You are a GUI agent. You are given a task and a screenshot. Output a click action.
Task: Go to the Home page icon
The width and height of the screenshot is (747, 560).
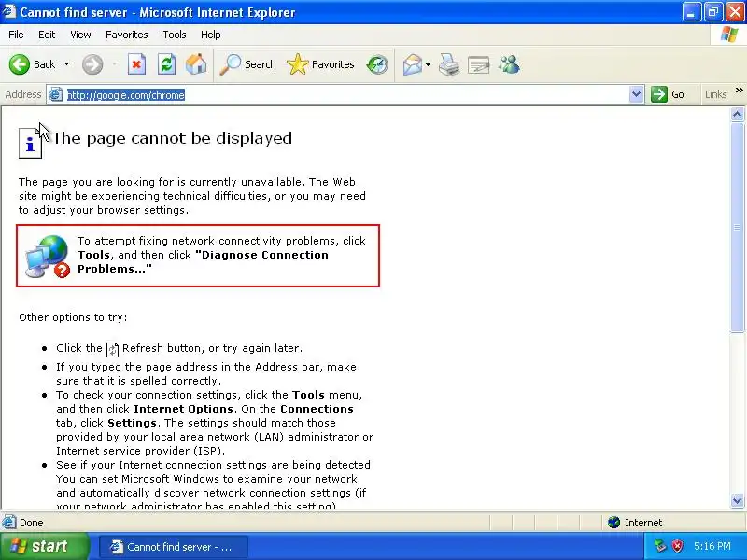(x=196, y=64)
